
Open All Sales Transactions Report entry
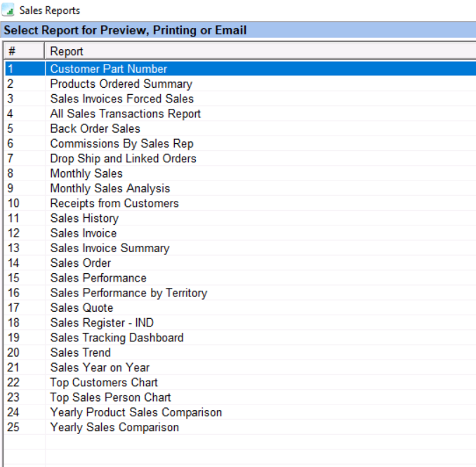point(125,114)
